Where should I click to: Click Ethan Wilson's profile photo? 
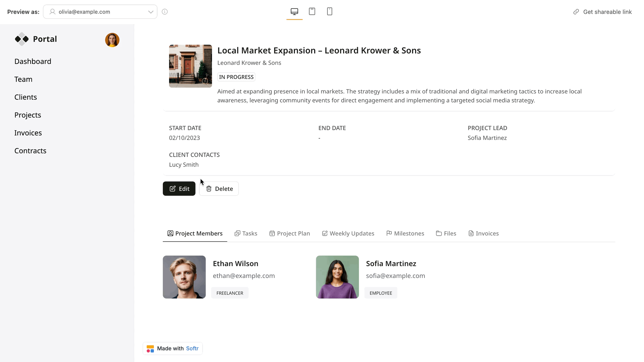(184, 277)
